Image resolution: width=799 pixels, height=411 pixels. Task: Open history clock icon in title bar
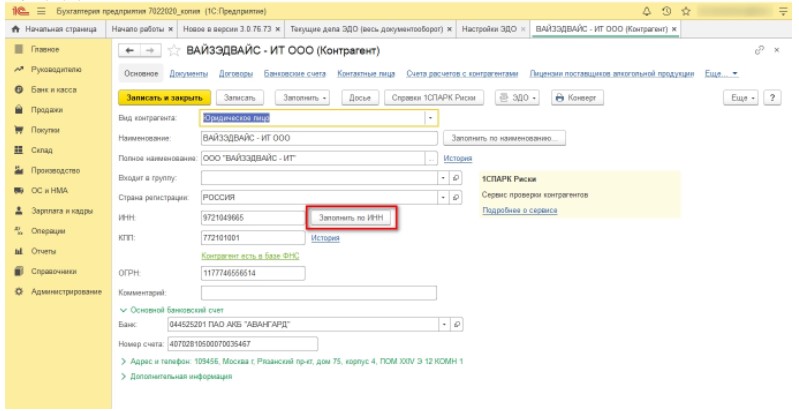(x=666, y=11)
